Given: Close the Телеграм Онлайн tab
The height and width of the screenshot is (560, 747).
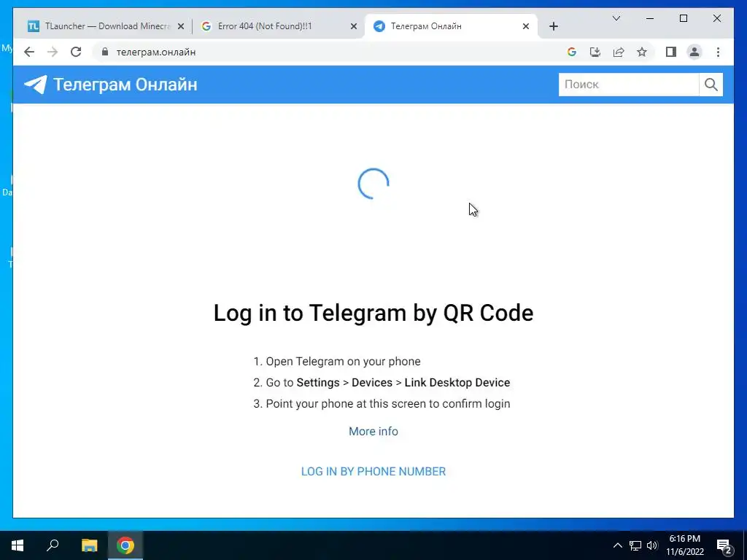Looking at the screenshot, I should [525, 26].
